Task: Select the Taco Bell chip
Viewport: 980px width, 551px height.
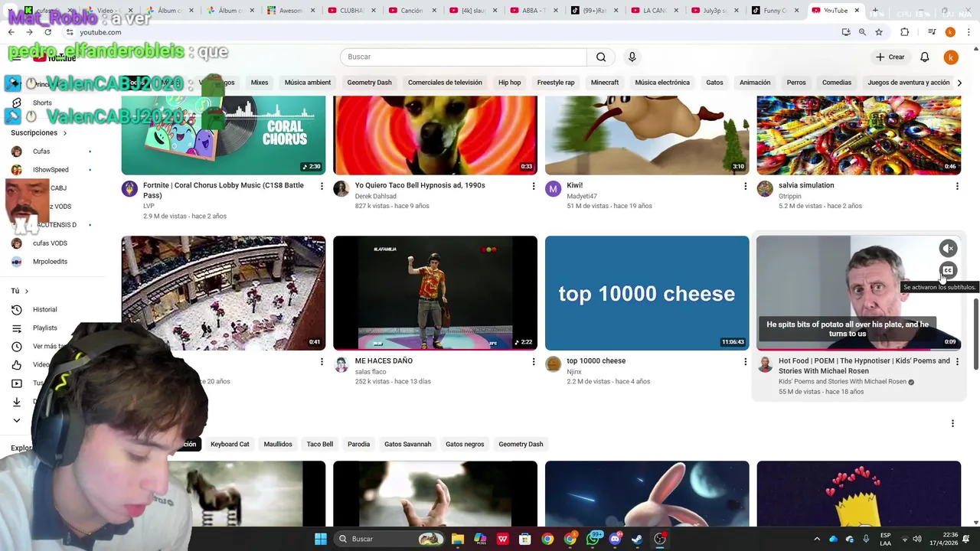Action: point(319,444)
